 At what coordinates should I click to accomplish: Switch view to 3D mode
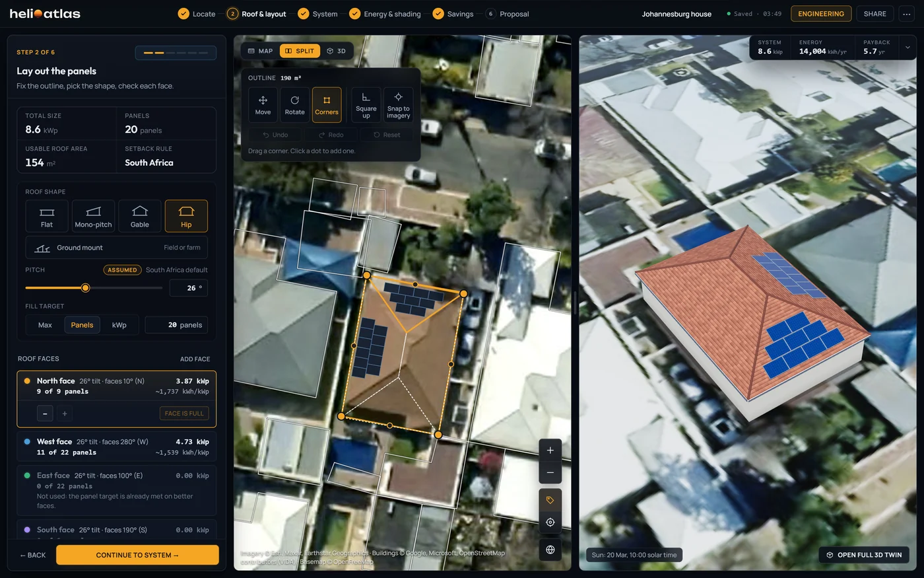[x=337, y=51]
